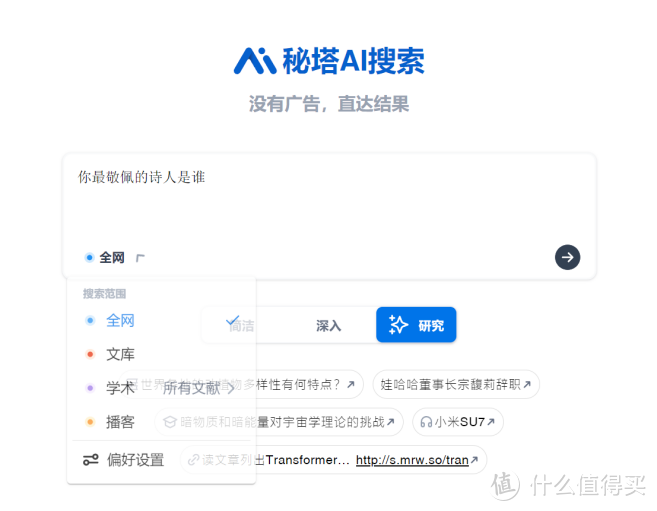657x511 pixels.
Task: Click the purple dot next to 学术
Action: 90,388
